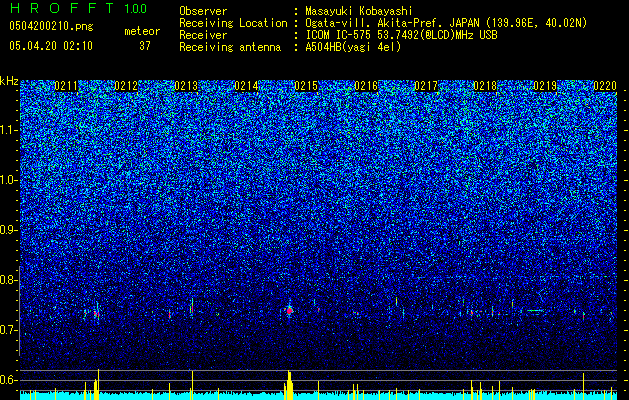Click the 0220 time marker
Image resolution: width=629 pixels, height=400 pixels.
click(605, 86)
